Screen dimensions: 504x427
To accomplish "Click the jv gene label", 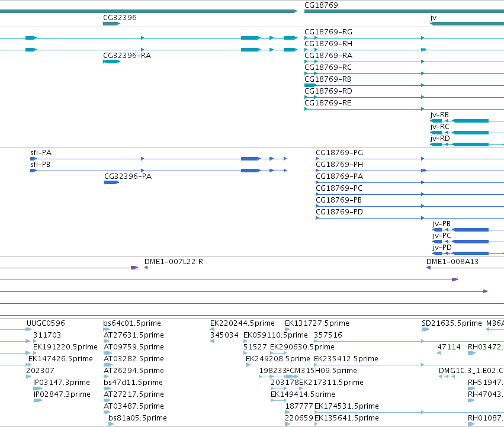I will [x=434, y=18].
